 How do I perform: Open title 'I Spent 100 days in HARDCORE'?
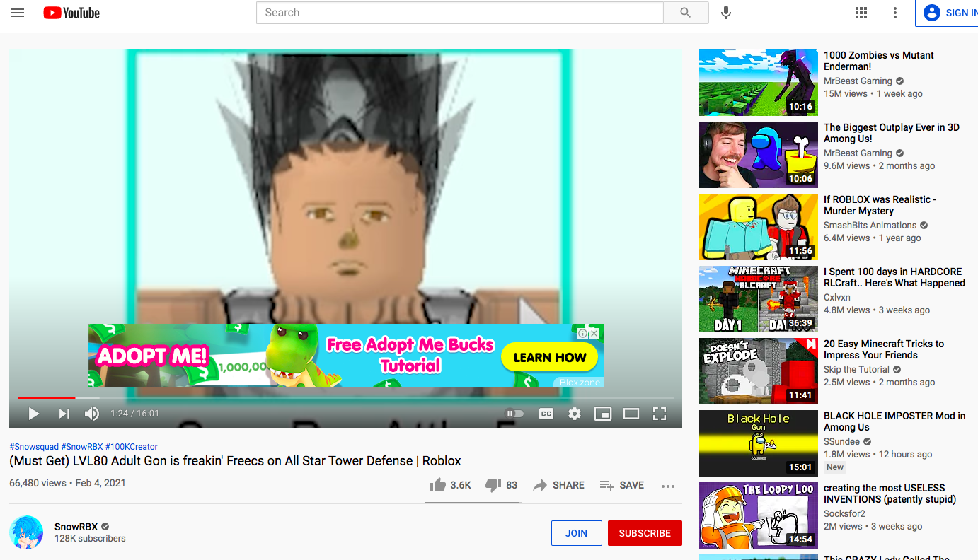click(894, 277)
